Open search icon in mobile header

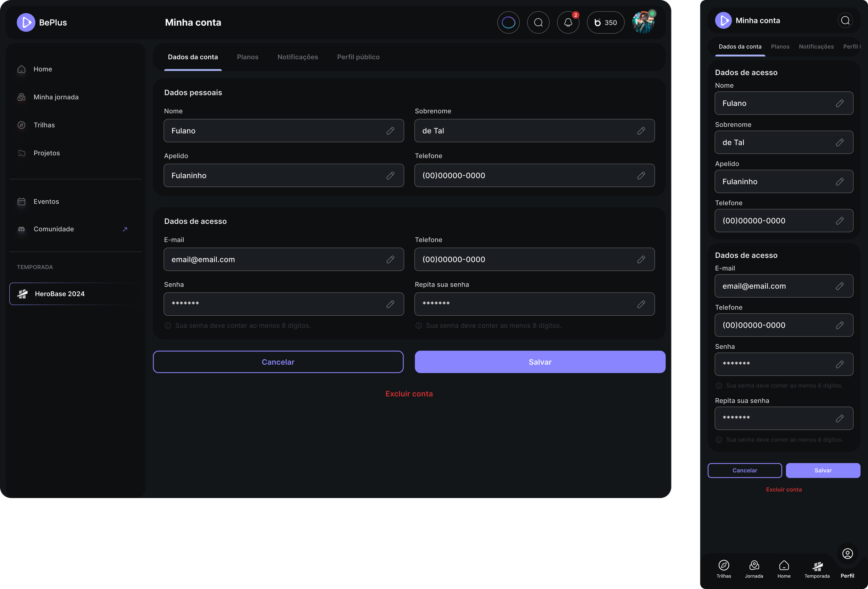pyautogui.click(x=845, y=20)
